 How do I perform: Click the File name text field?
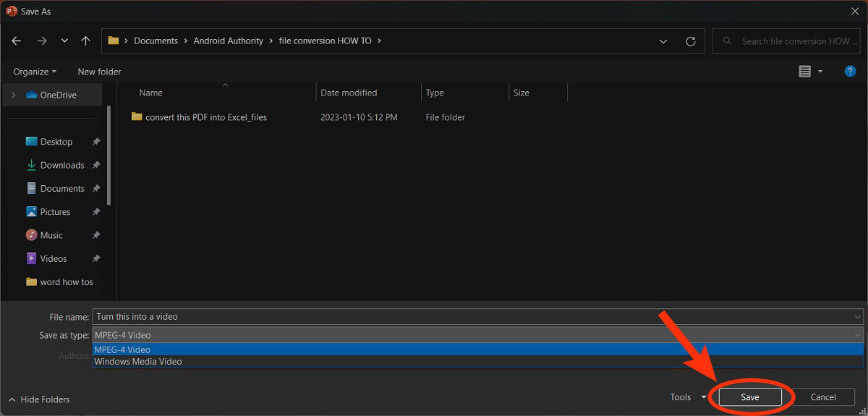(470, 316)
